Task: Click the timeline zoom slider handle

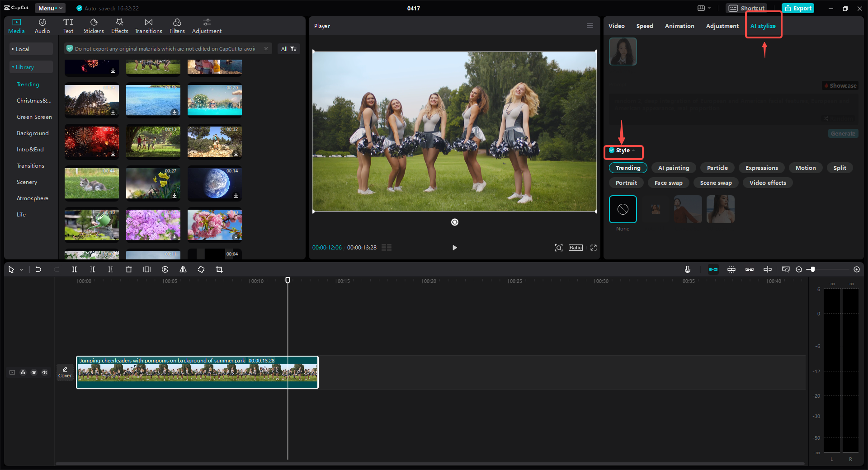Action: pyautogui.click(x=812, y=269)
